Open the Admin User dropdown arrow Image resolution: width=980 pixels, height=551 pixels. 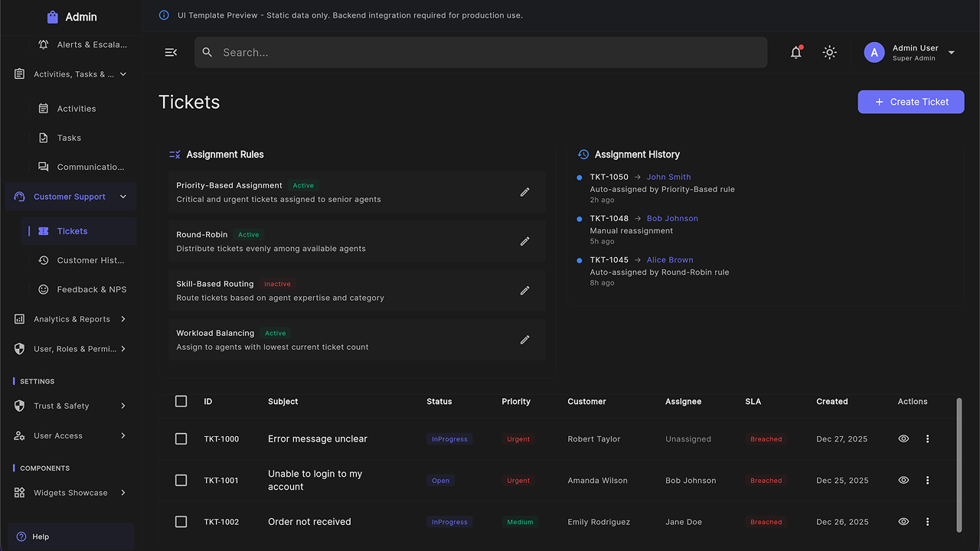[x=952, y=53]
